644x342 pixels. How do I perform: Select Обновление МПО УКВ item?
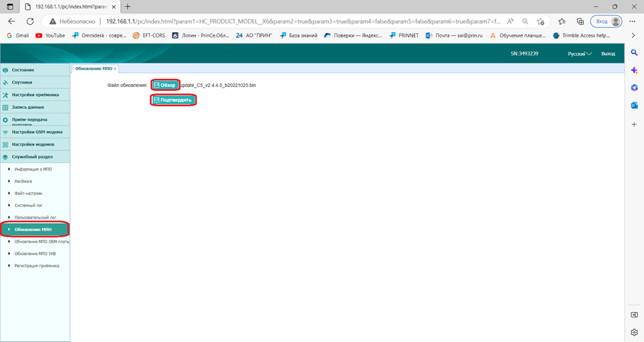point(35,254)
